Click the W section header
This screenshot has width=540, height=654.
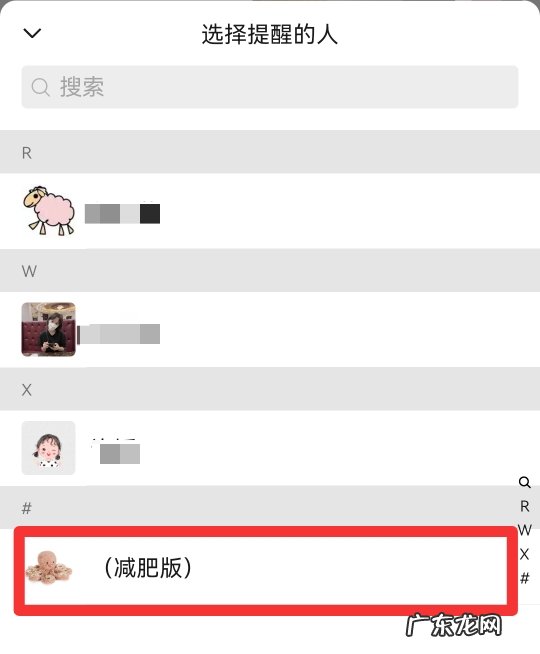(270, 271)
